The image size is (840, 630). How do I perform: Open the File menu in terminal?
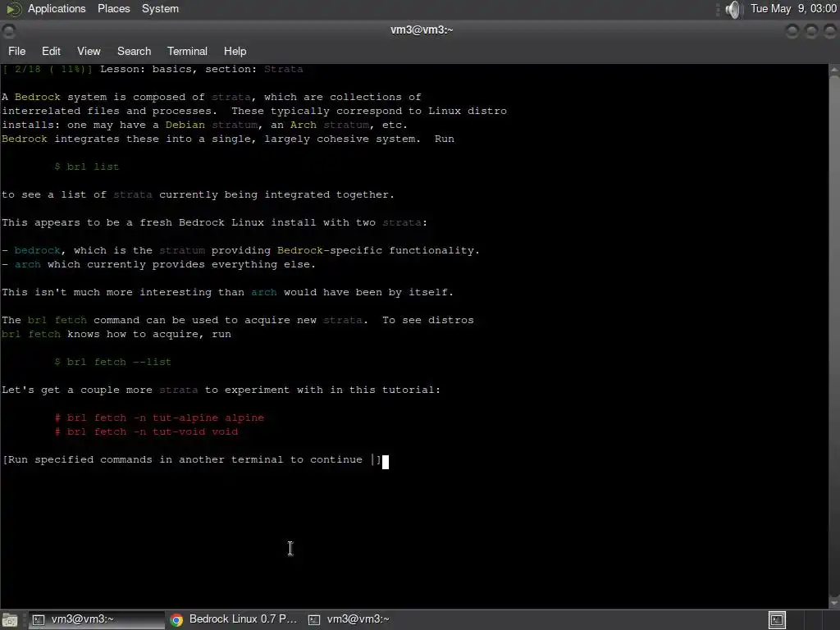pyautogui.click(x=16, y=51)
